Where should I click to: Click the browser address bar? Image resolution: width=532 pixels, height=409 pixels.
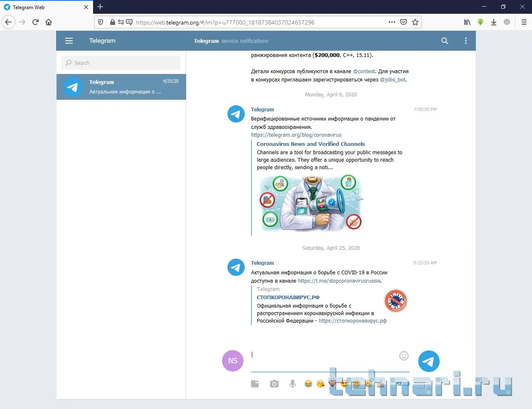[x=258, y=22]
